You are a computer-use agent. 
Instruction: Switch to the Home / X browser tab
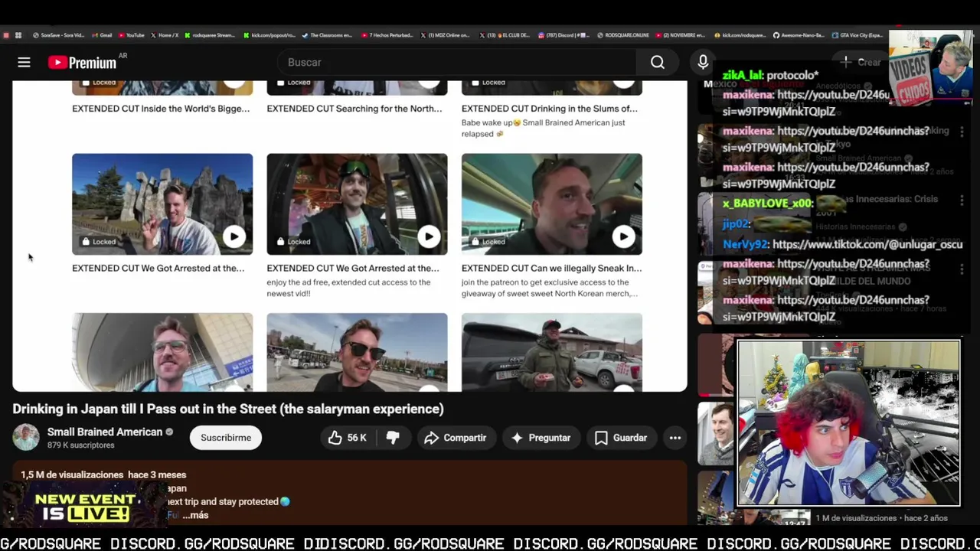[165, 35]
